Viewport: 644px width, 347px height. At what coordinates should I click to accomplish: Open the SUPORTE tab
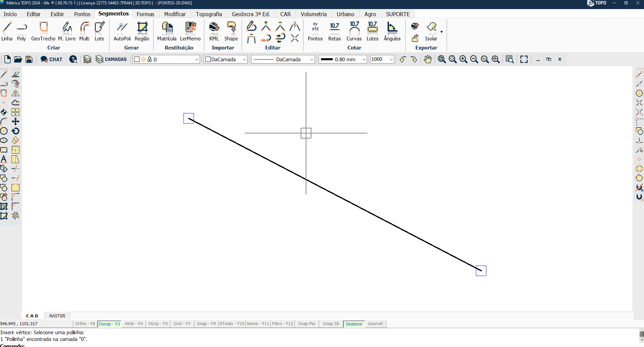pos(398,14)
